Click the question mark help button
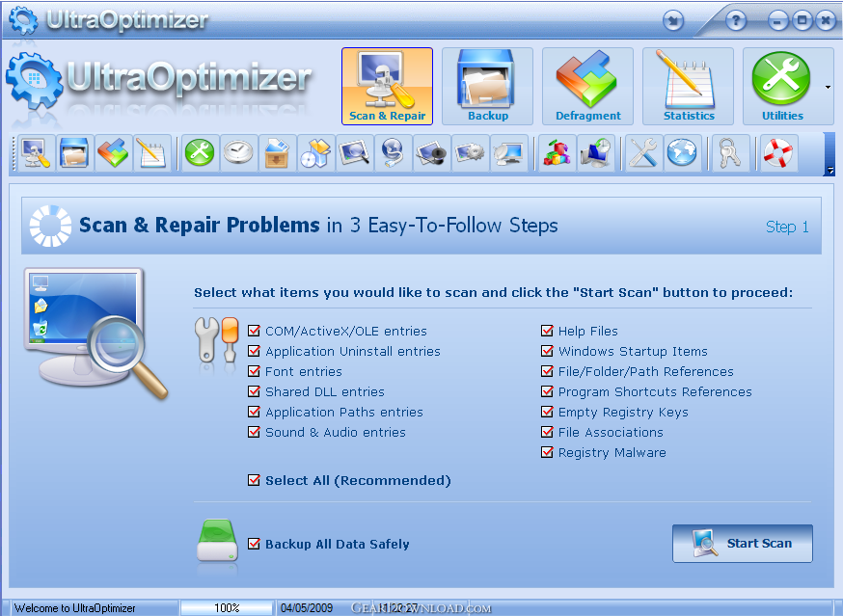Viewport: 843px width, 616px height. pos(736,21)
